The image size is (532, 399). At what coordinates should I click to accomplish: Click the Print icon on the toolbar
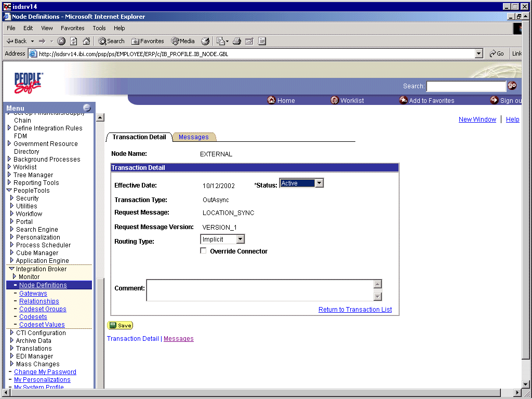(x=237, y=41)
